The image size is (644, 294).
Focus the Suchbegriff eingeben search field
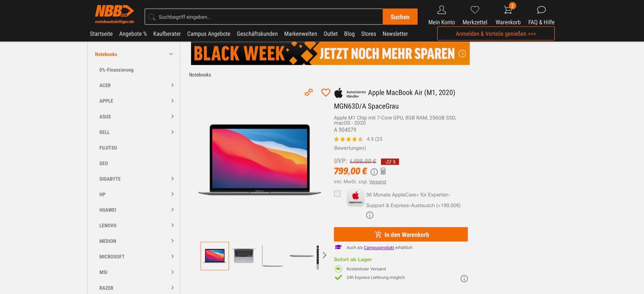pyautogui.click(x=264, y=17)
